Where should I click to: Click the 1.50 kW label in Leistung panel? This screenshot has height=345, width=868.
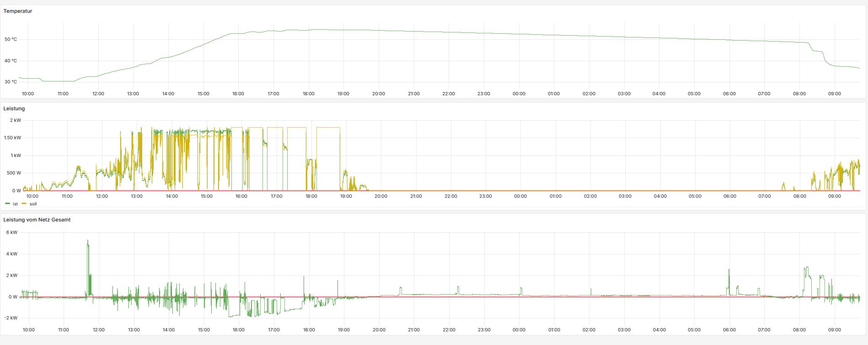click(x=13, y=138)
